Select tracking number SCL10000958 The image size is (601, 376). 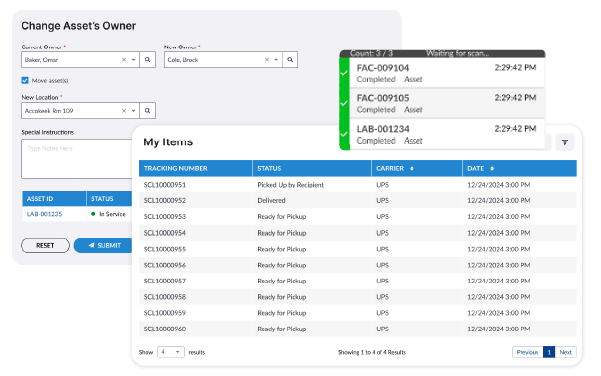point(165,297)
